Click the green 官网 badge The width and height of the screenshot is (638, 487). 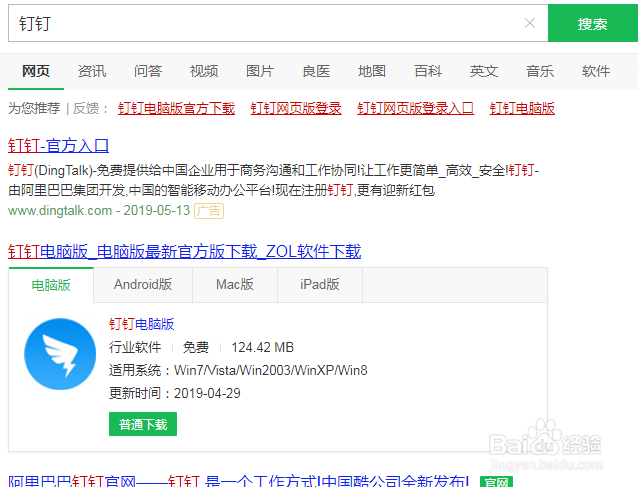click(x=496, y=482)
